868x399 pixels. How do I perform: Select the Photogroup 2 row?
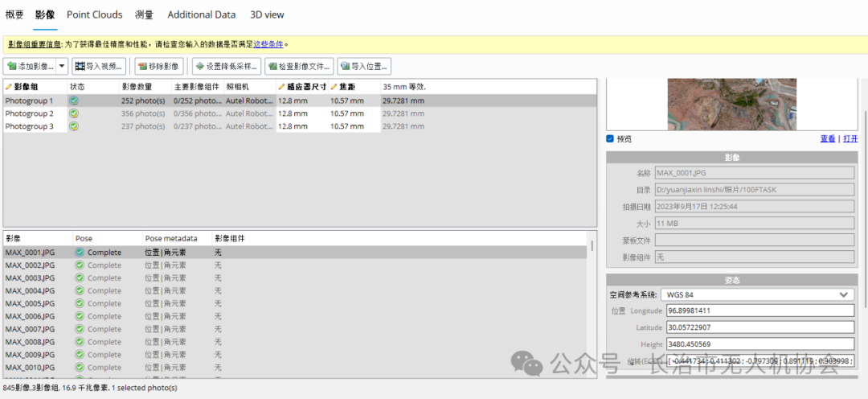coord(300,113)
